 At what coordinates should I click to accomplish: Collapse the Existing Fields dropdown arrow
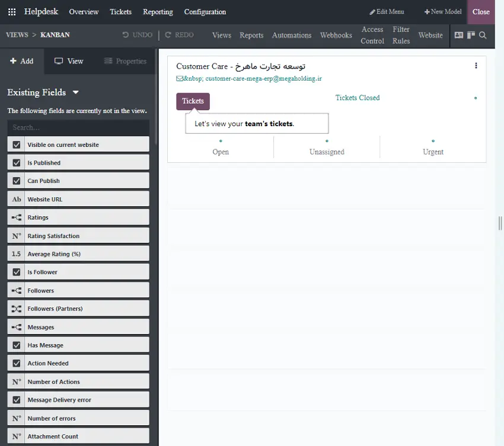(x=76, y=92)
